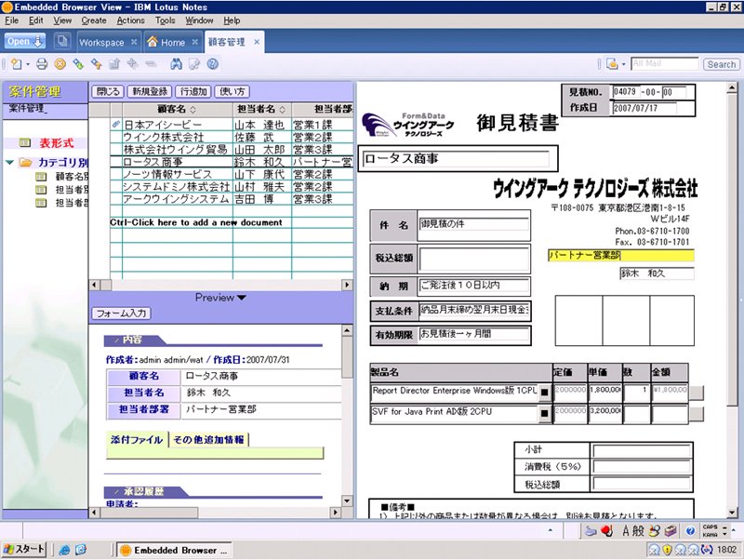Click the フォーム入力 button
The height and width of the screenshot is (560, 744).
coord(121,313)
